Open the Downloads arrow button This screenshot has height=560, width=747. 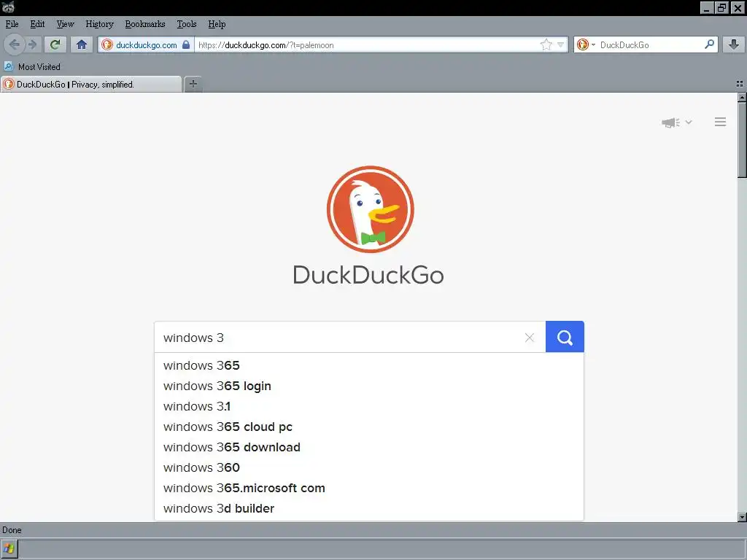[x=734, y=44]
